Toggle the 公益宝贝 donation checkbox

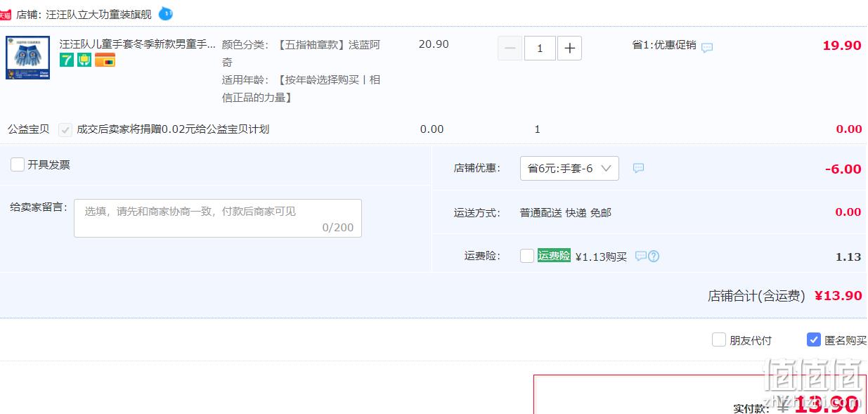click(65, 129)
